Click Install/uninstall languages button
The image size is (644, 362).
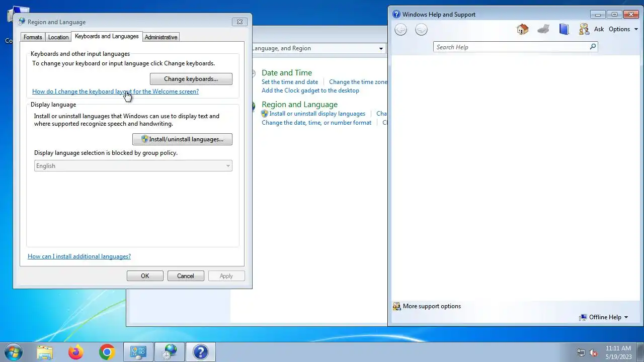[182, 139]
